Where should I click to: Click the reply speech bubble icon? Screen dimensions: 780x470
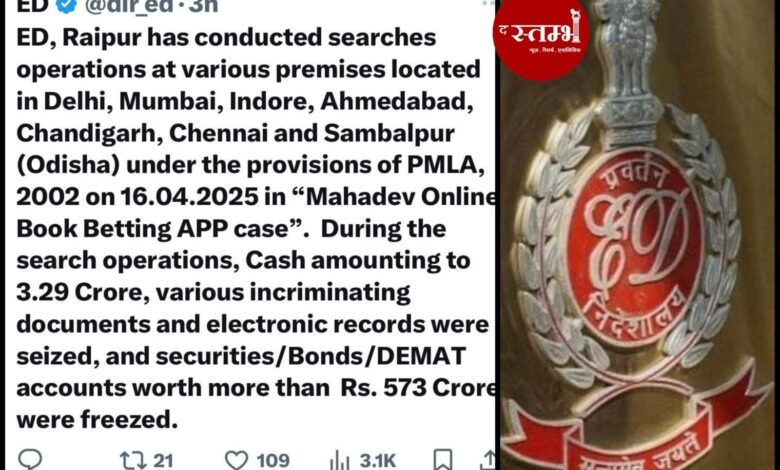(30, 460)
